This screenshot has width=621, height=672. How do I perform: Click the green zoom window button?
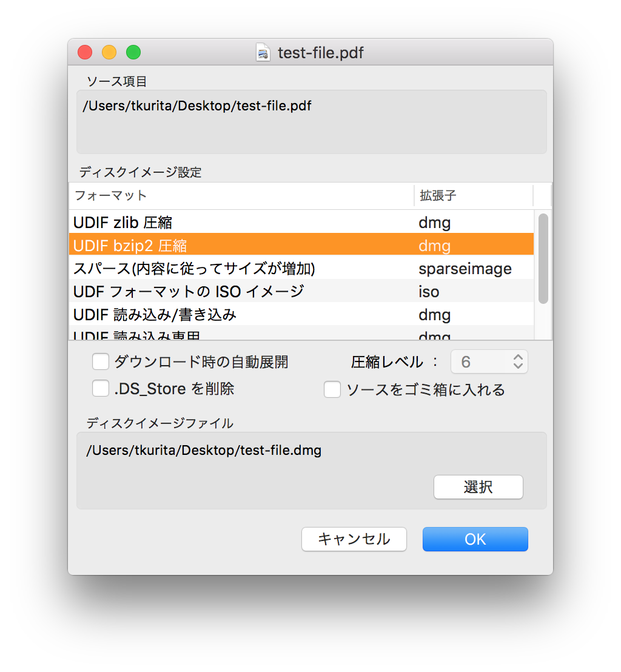coord(133,53)
